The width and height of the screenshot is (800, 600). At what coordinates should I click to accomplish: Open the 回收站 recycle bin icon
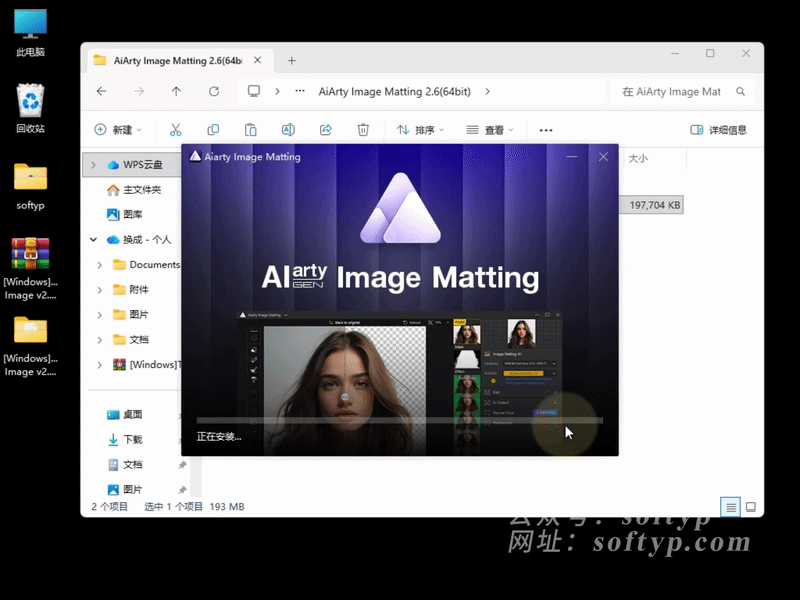(30, 108)
